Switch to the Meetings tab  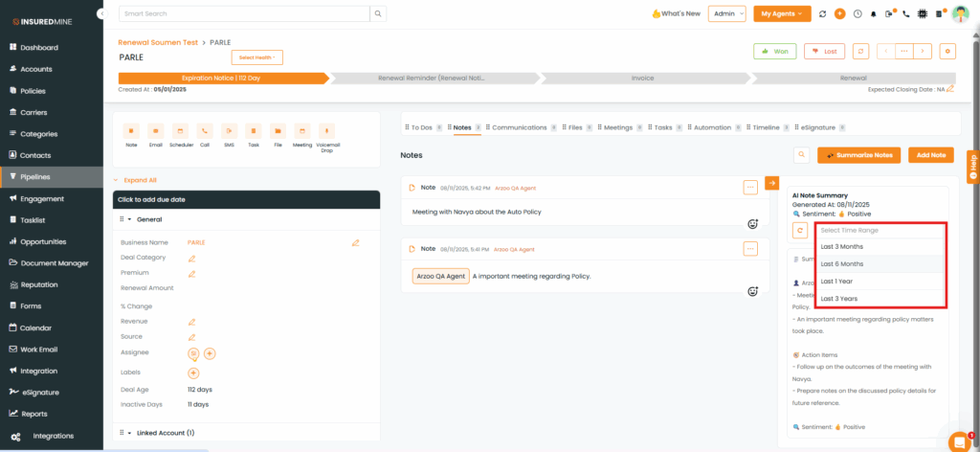(618, 127)
